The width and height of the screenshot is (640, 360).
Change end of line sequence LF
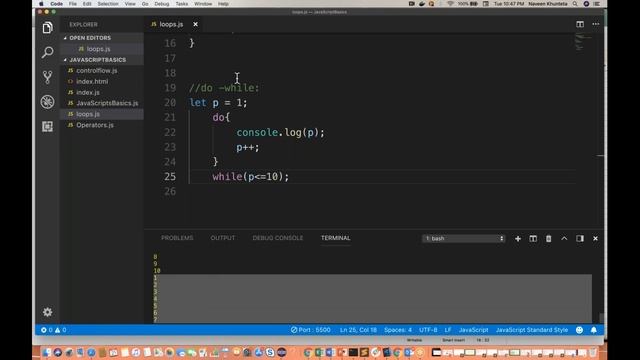448,330
